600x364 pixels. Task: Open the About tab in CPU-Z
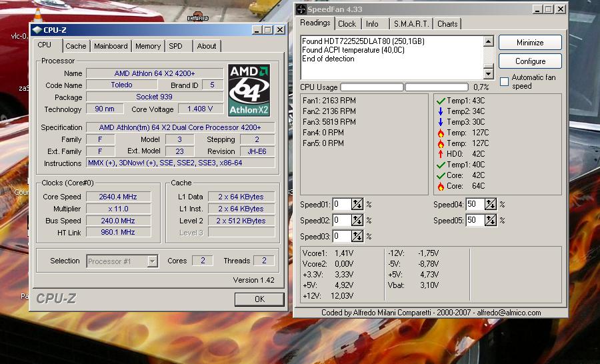pos(207,46)
